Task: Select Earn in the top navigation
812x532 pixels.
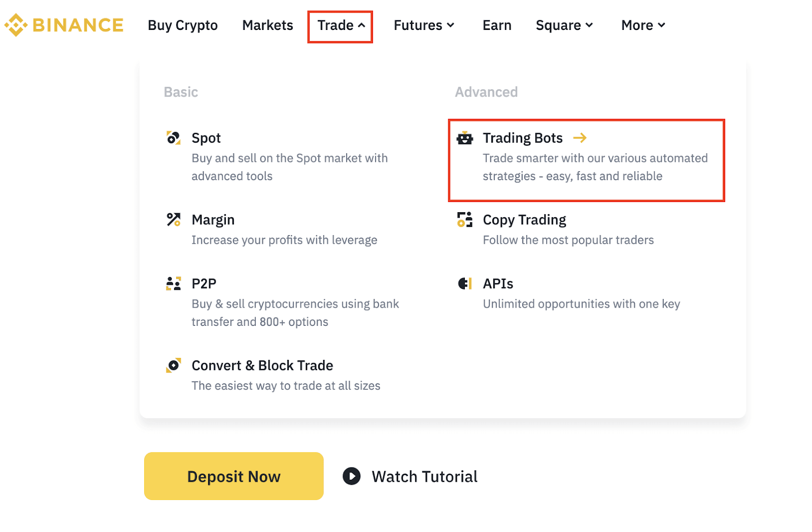Action: point(497,25)
